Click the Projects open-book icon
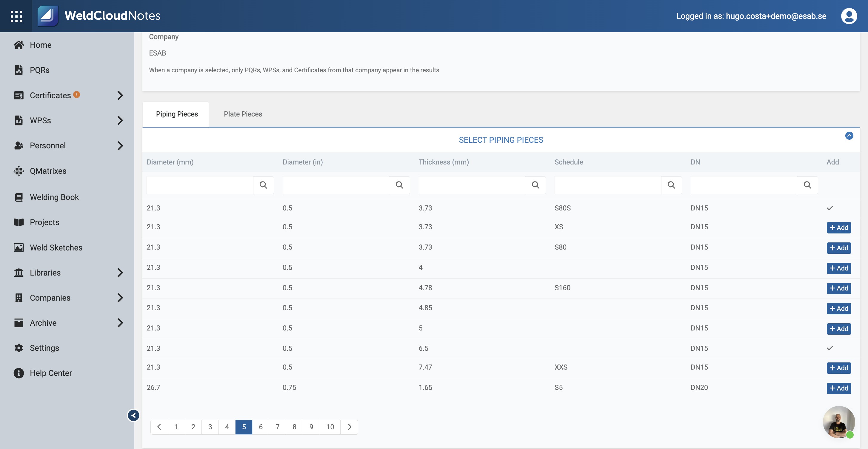Screen dimensions: 868x449 (19, 222)
